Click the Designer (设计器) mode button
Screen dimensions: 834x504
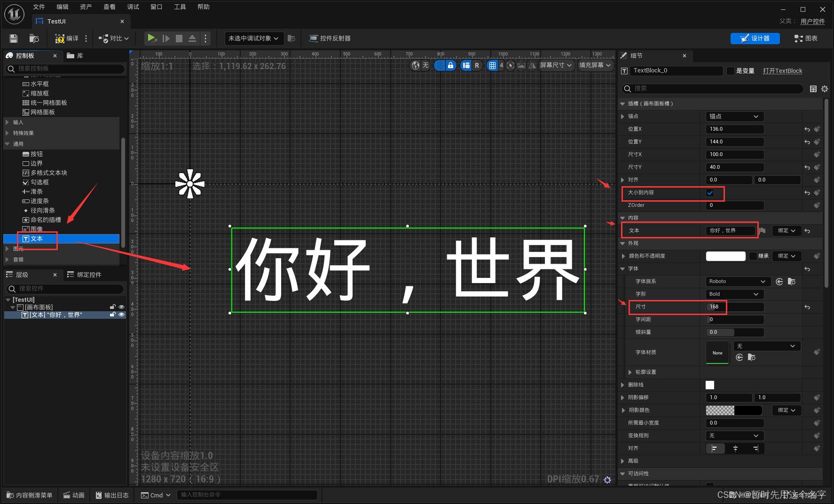click(x=755, y=39)
